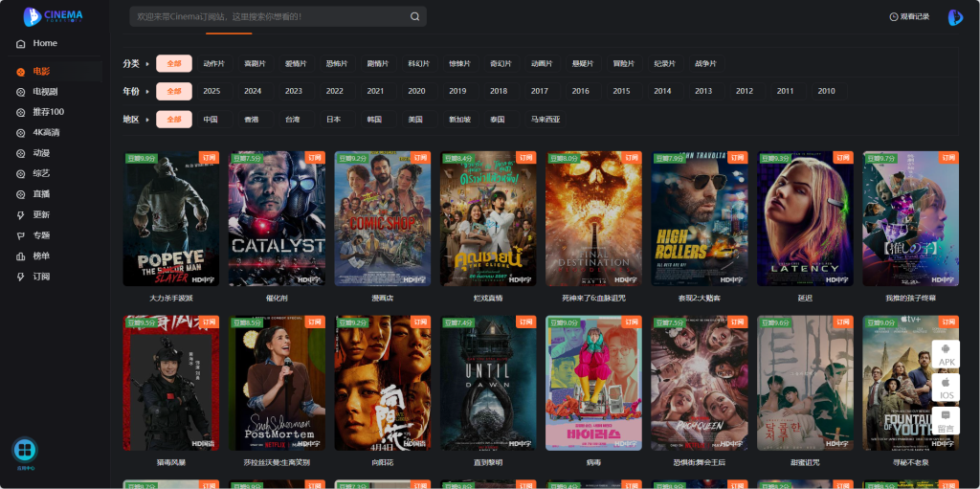The height and width of the screenshot is (489, 980).
Task: Open the Final Destination movie poster
Action: pos(593,219)
